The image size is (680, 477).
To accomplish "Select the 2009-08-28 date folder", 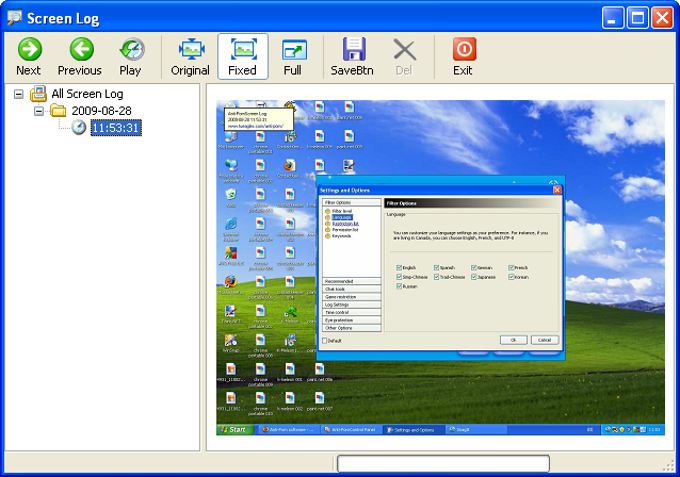I will 101,111.
